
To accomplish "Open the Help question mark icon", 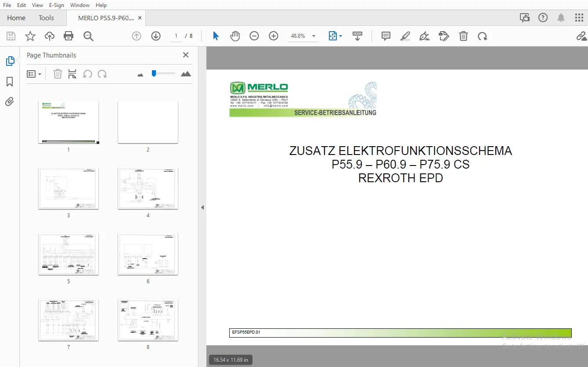I will pyautogui.click(x=543, y=18).
